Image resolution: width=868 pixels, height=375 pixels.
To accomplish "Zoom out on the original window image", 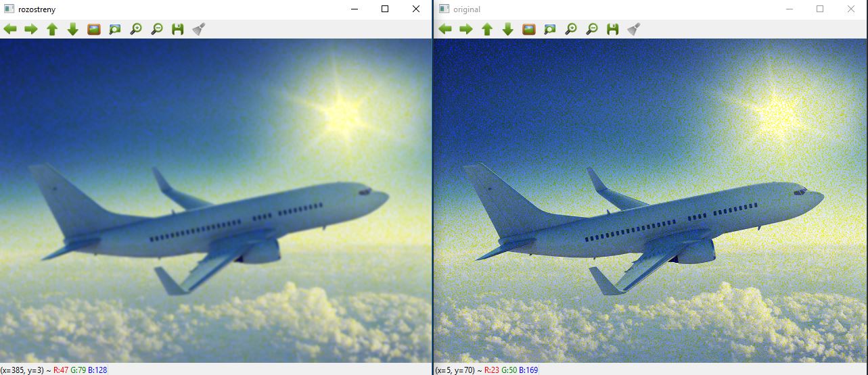I will [x=591, y=29].
